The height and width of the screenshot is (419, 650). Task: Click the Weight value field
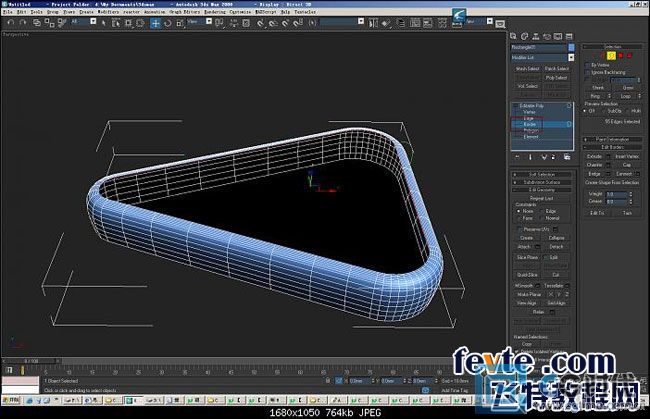(x=616, y=194)
